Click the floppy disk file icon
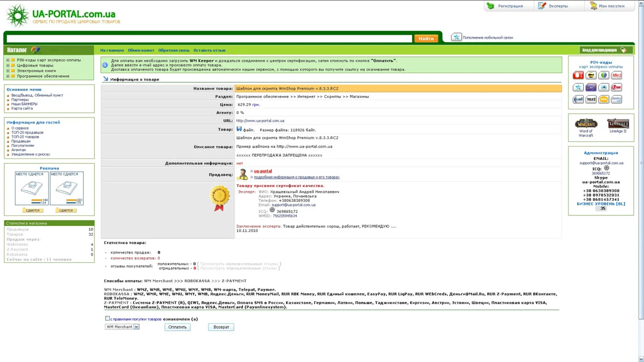Viewport: 644px width, 362px height. [239, 129]
